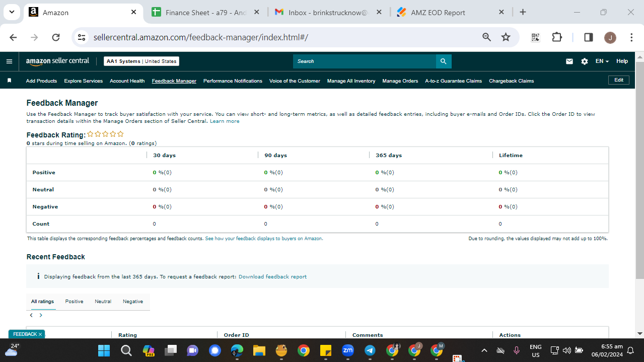This screenshot has width=644, height=362.
Task: Click the bookmark flag icon in the navigation bar
Action: 10,81
